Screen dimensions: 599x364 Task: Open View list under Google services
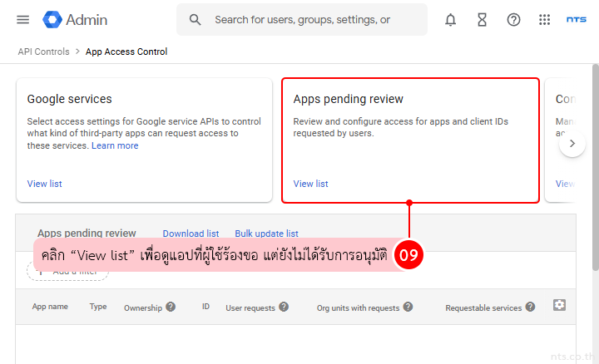44,184
